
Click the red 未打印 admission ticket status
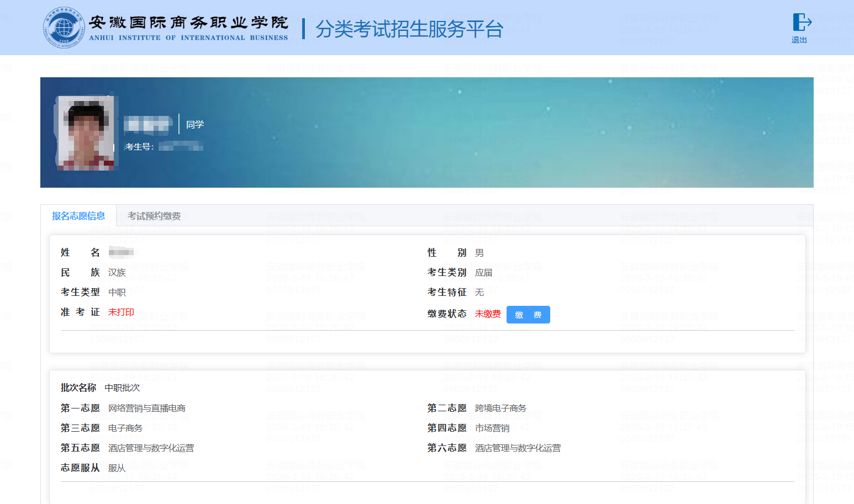tap(121, 312)
